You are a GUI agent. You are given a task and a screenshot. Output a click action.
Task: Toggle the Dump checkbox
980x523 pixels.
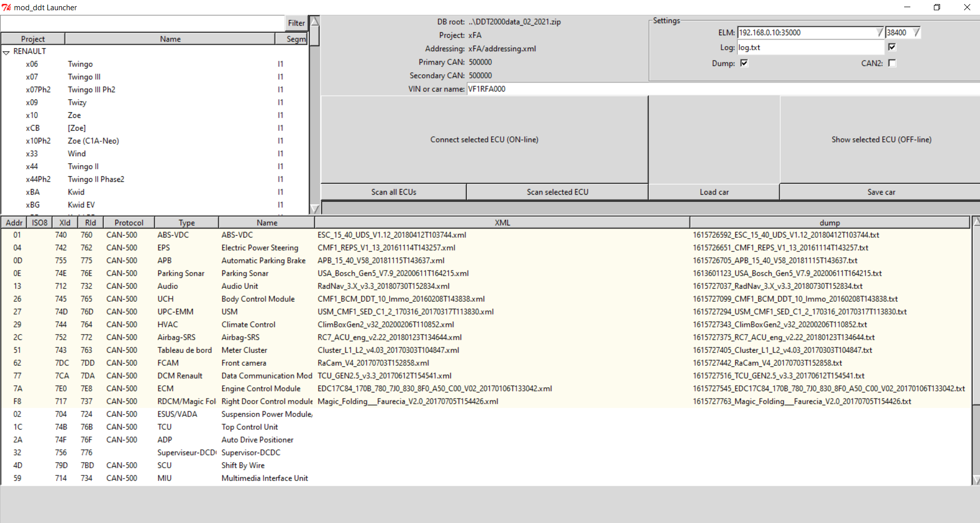tap(744, 63)
